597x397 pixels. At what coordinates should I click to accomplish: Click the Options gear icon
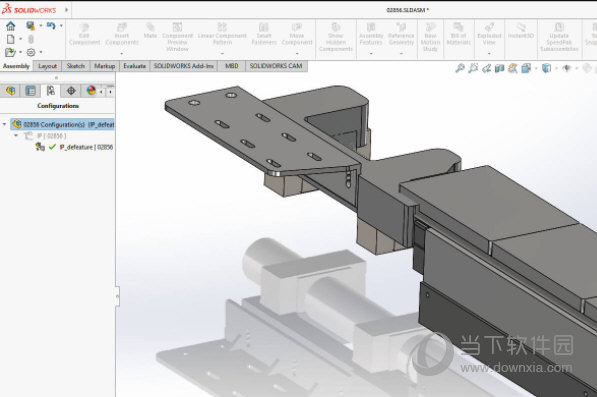click(x=31, y=52)
